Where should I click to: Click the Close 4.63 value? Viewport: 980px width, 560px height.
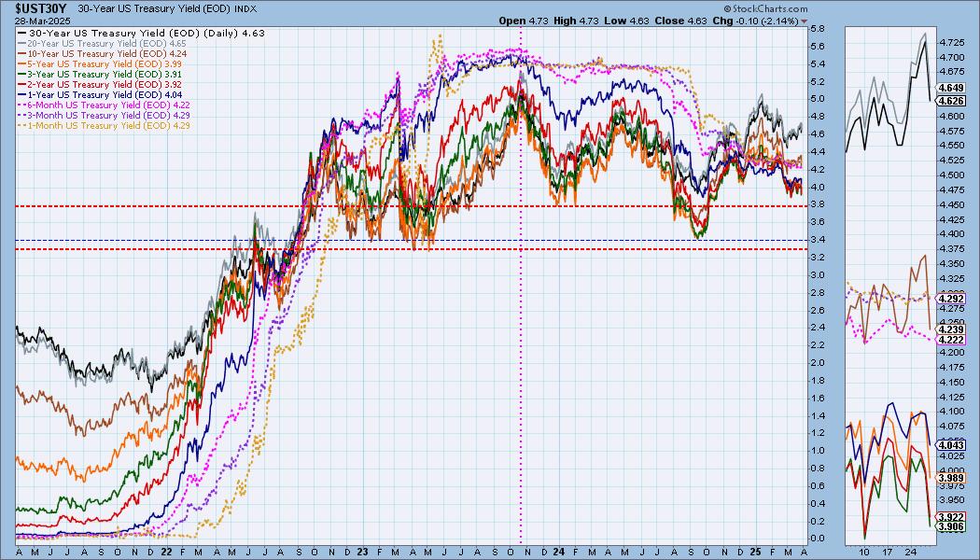[680, 21]
